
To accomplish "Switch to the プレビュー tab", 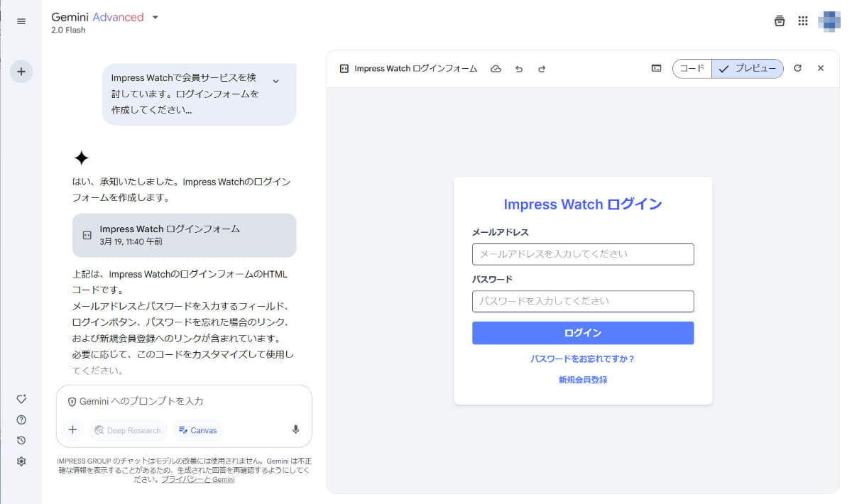I will coord(748,68).
